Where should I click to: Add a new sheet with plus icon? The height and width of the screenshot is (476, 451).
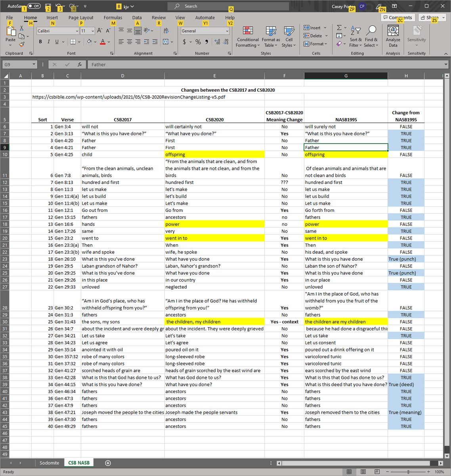[108, 463]
